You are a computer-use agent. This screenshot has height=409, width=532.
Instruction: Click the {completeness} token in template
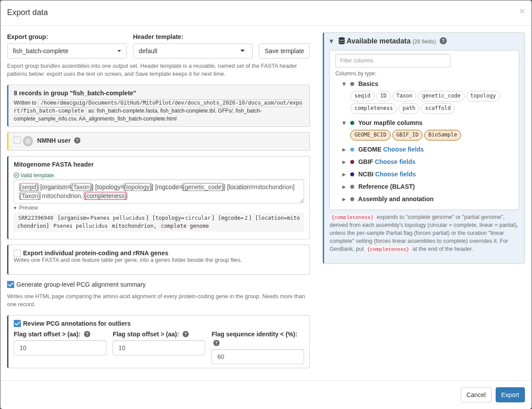(106, 196)
